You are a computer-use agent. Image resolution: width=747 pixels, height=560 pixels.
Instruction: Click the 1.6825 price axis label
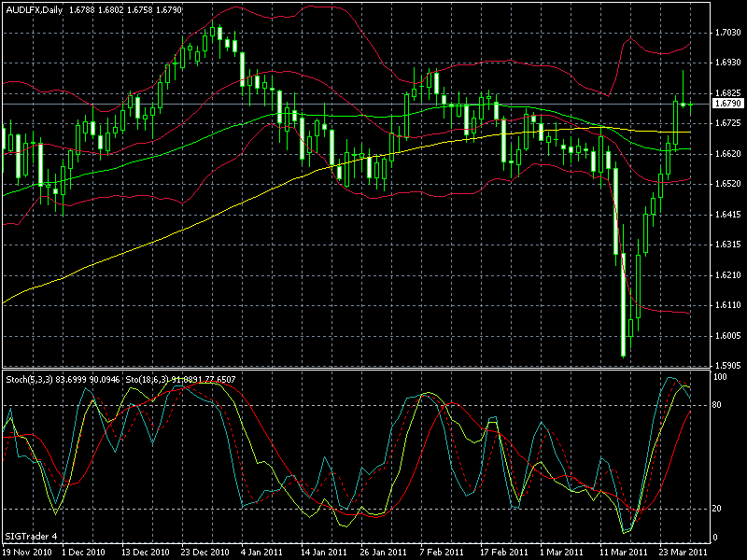tap(728, 92)
